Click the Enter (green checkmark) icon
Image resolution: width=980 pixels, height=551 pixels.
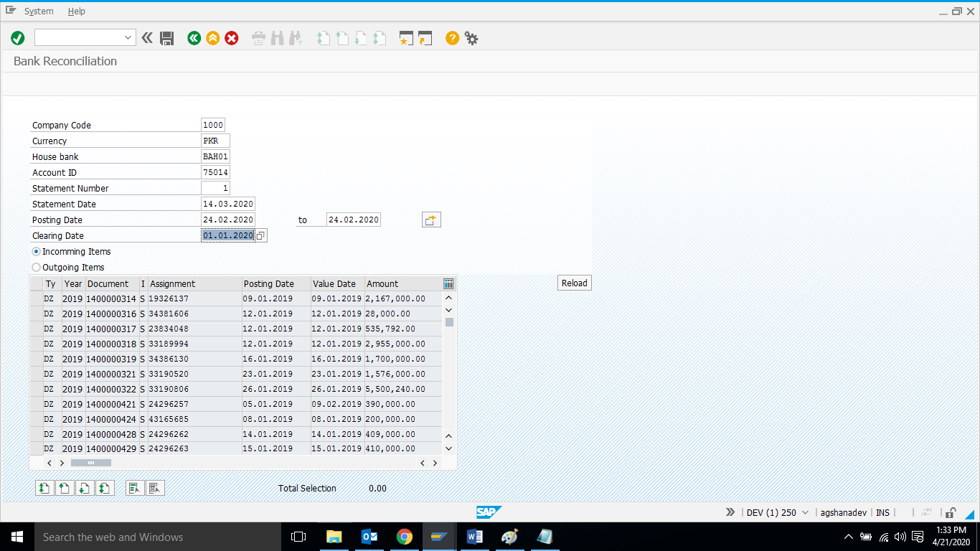pos(17,38)
